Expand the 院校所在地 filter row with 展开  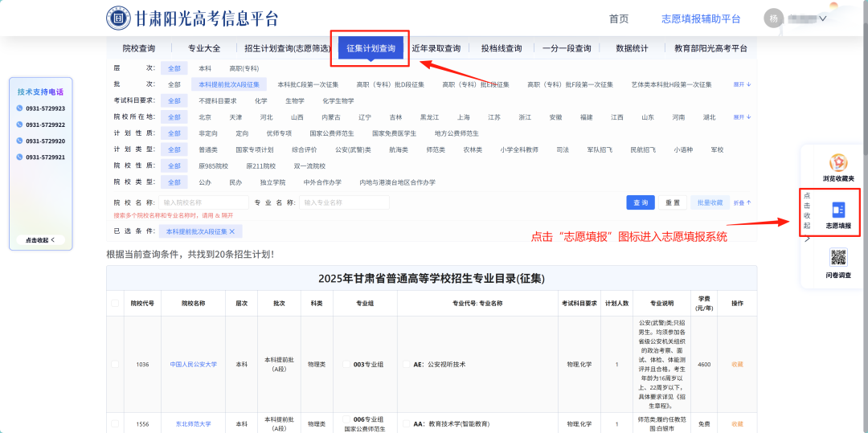[x=742, y=117]
